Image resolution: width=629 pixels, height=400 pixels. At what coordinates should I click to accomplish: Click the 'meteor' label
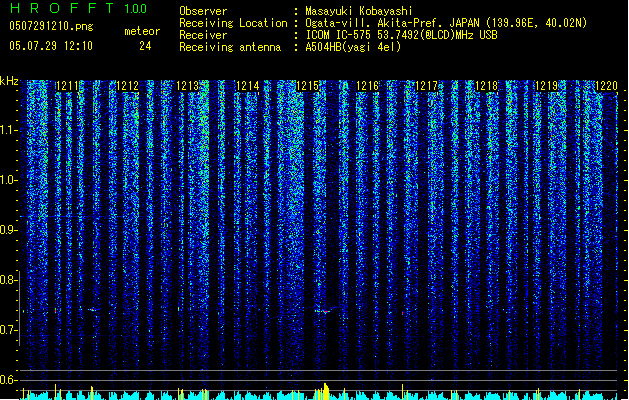pyautogui.click(x=142, y=31)
